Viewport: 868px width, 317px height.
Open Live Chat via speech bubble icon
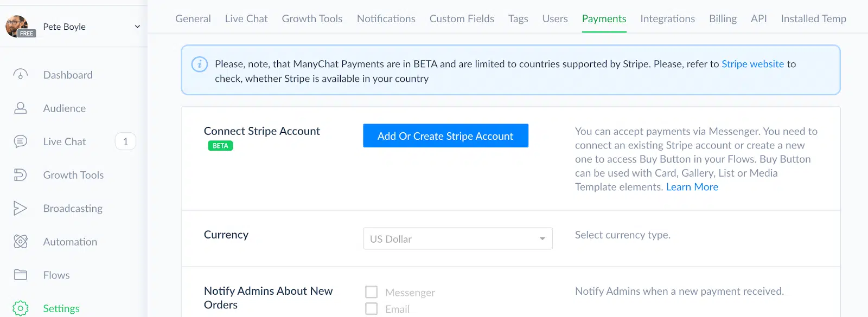(x=21, y=142)
